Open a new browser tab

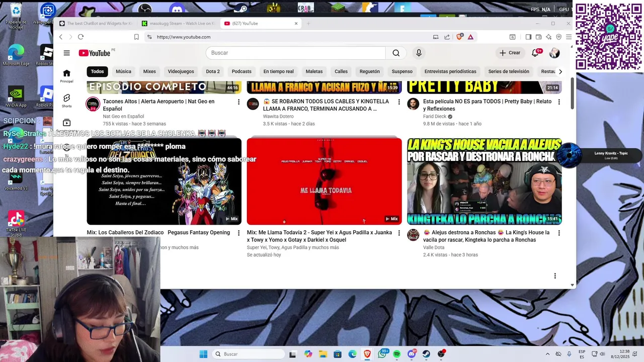(308, 23)
